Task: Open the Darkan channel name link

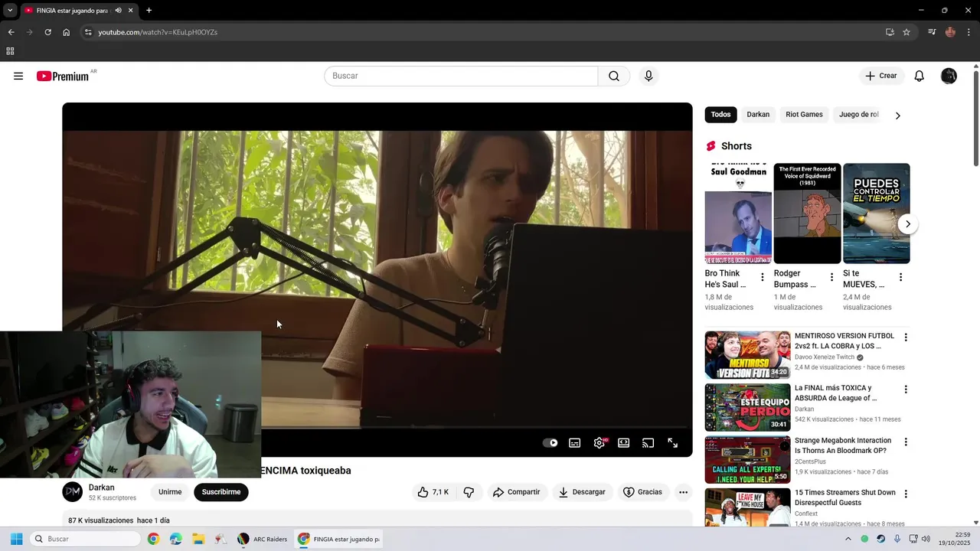Action: pos(102,487)
